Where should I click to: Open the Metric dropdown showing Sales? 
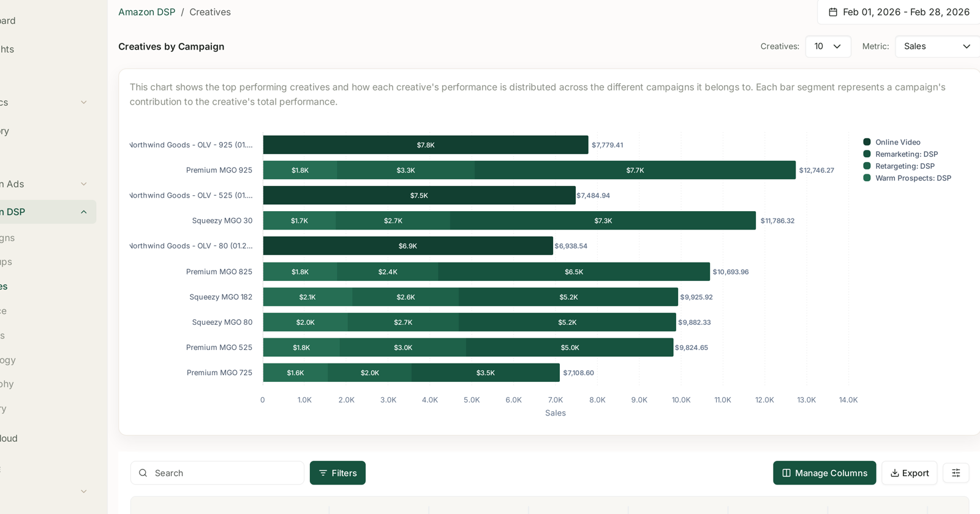(x=938, y=47)
